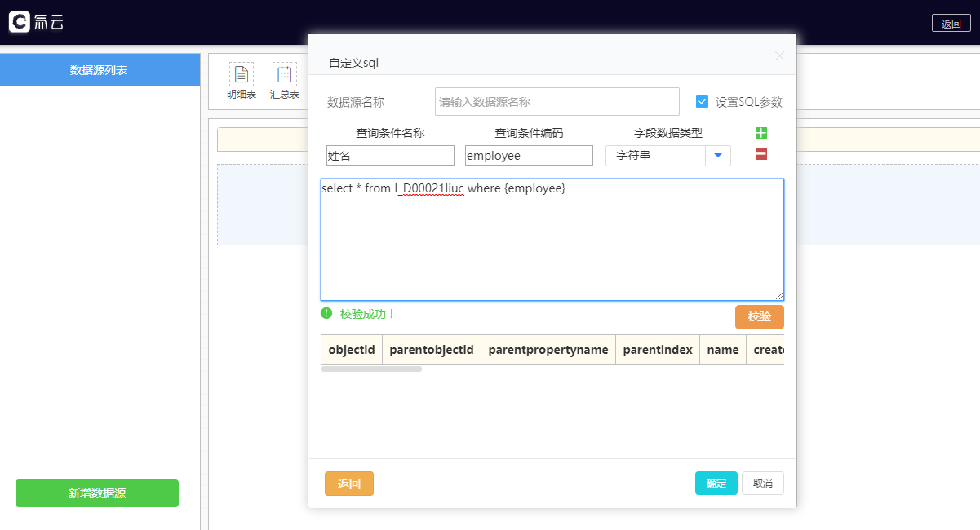Screen dimensions: 980x530
Task: Click the 确定 confirm button
Action: point(716,484)
